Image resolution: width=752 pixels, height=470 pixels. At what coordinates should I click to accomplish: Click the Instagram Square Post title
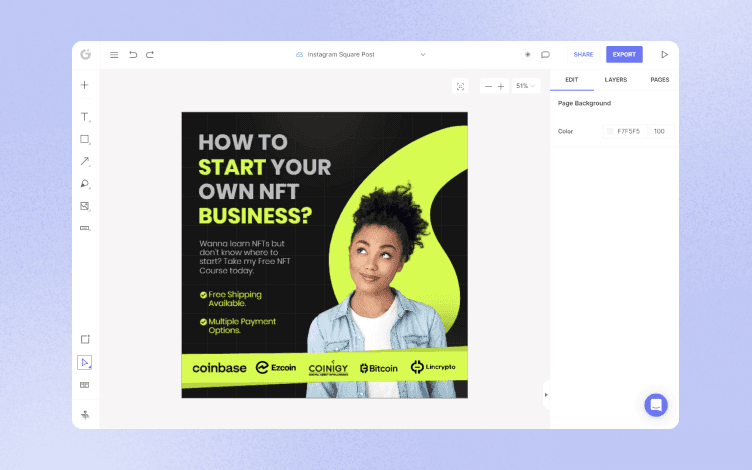click(341, 55)
